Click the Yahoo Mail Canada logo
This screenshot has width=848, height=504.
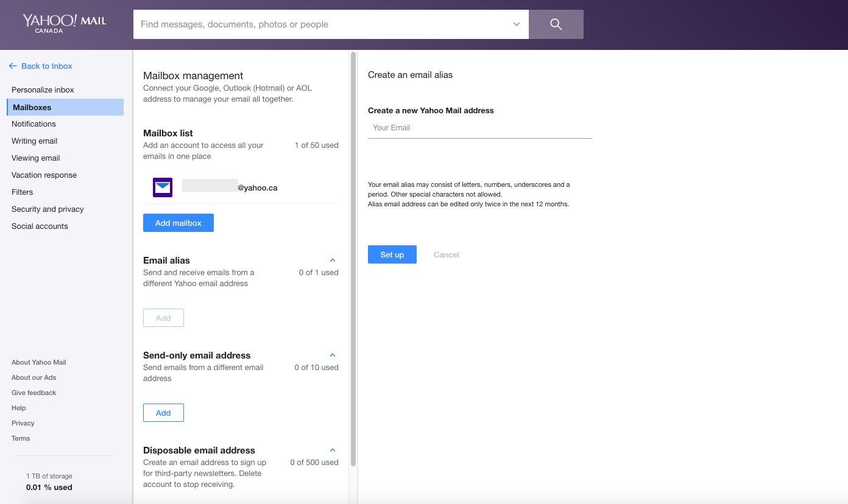click(64, 23)
